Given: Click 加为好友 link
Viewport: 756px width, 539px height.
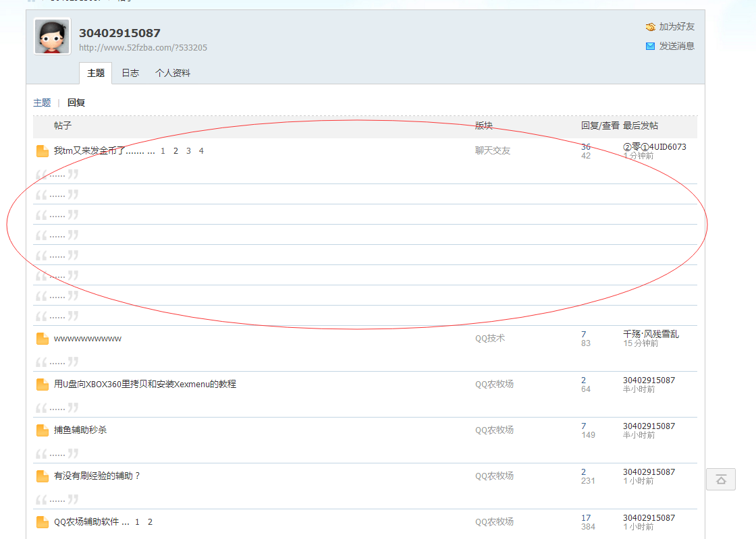Looking at the screenshot, I should point(676,26).
